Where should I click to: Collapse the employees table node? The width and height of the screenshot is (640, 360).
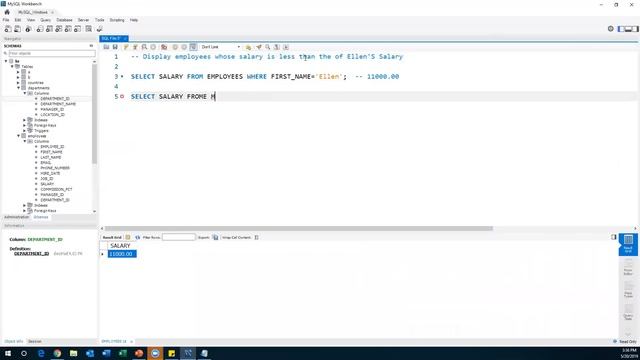tap(18, 136)
